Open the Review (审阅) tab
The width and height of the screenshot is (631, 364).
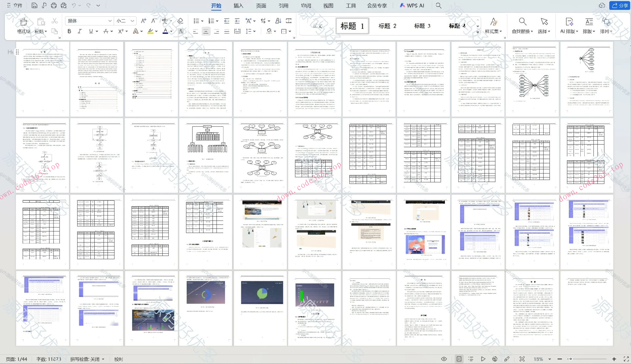click(x=306, y=6)
